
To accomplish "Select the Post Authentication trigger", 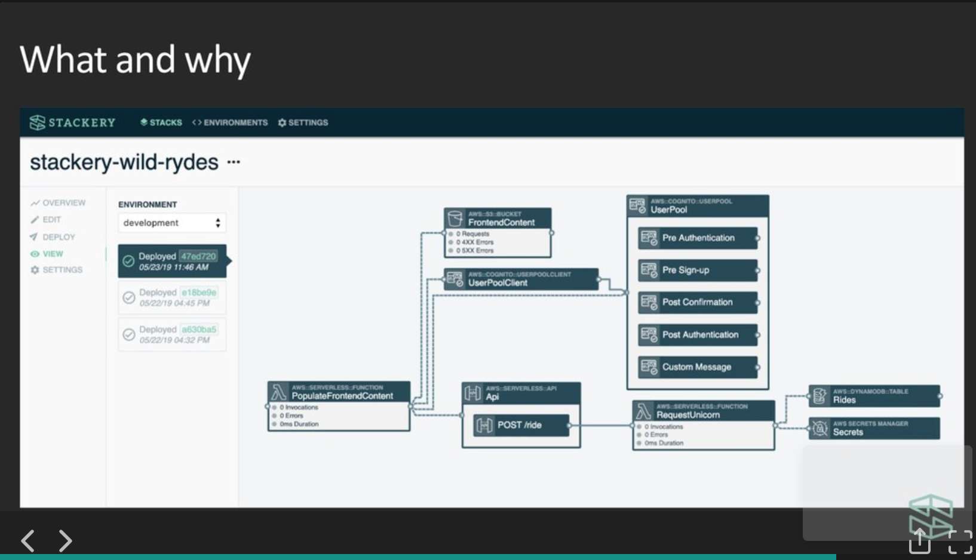I will coord(698,334).
